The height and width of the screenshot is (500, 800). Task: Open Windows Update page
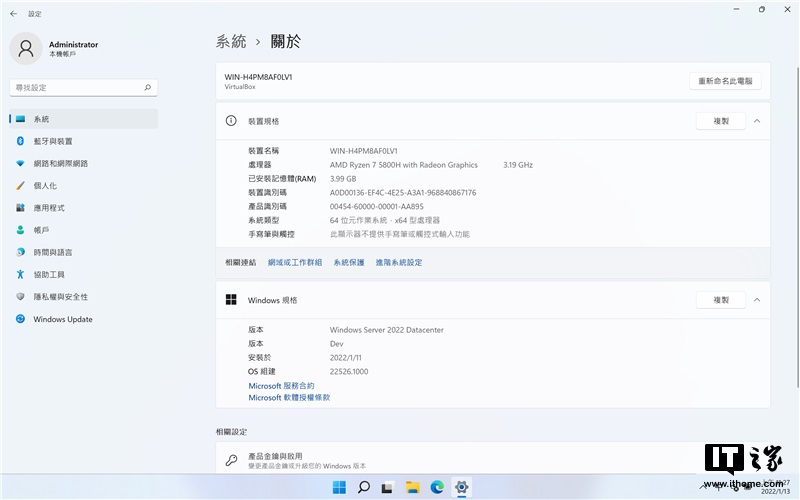tap(62, 319)
